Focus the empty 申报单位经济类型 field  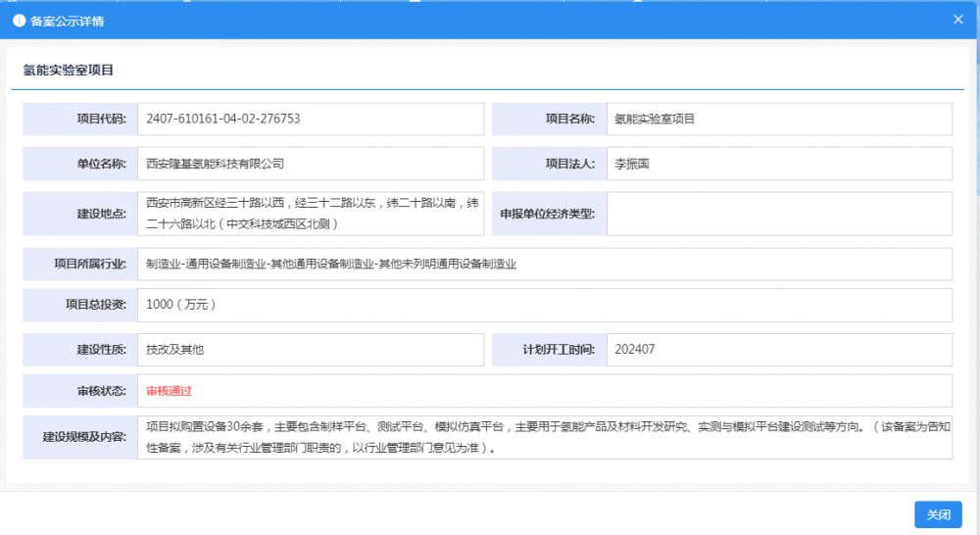point(779,214)
